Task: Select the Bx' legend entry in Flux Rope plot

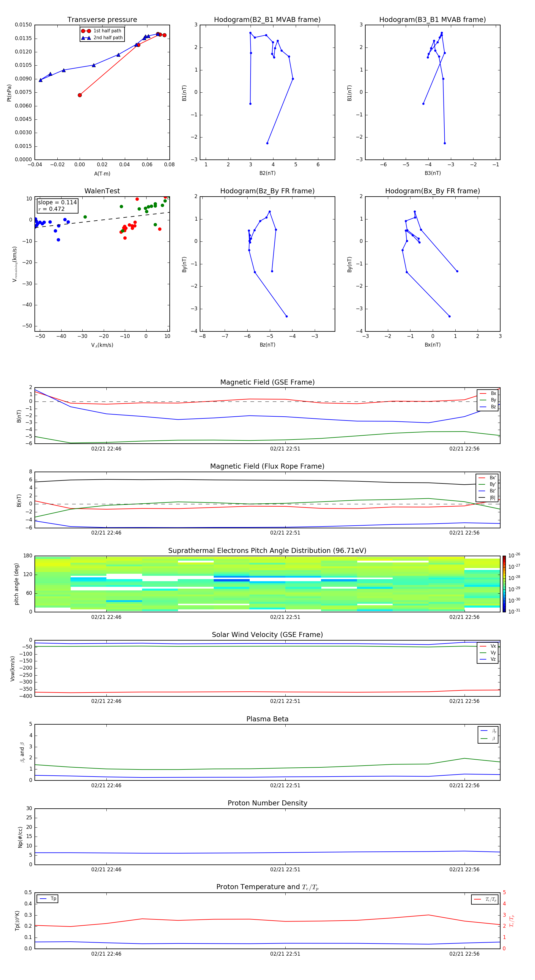Action: (x=487, y=478)
